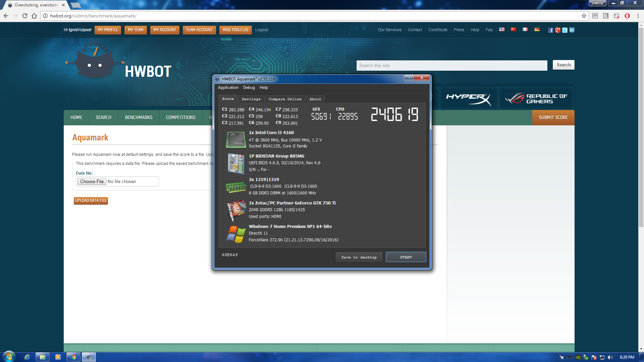The width and height of the screenshot is (644, 362).
Task: Click Save to desktop button
Action: click(x=359, y=257)
